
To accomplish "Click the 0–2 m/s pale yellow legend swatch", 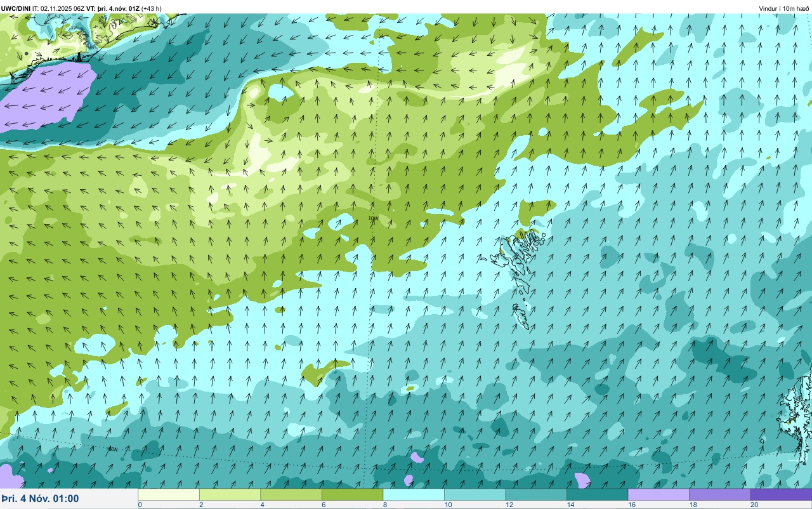I will (x=169, y=494).
